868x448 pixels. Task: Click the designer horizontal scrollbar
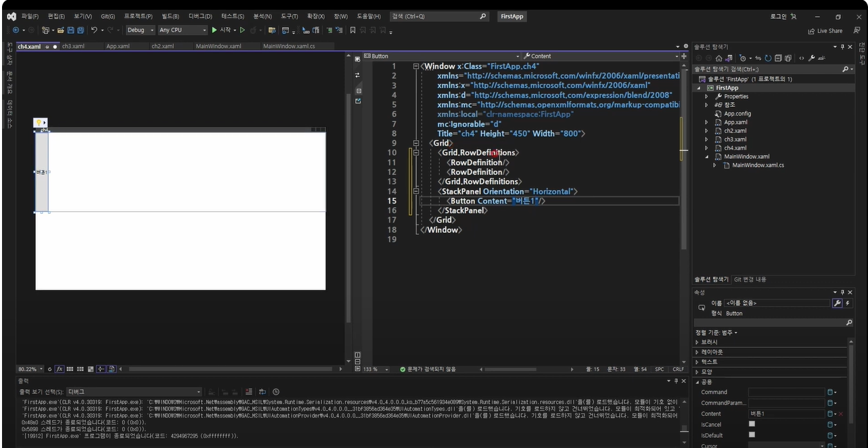(x=230, y=369)
